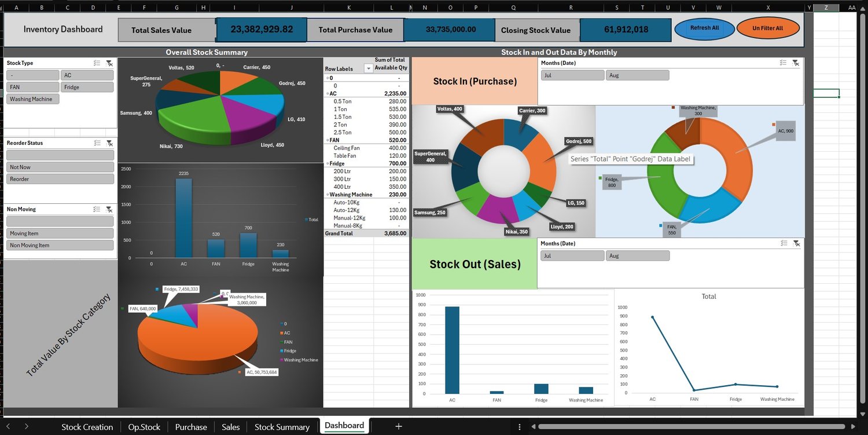Toggle the Non Moving Item filter
This screenshot has height=435, width=868.
tap(60, 245)
